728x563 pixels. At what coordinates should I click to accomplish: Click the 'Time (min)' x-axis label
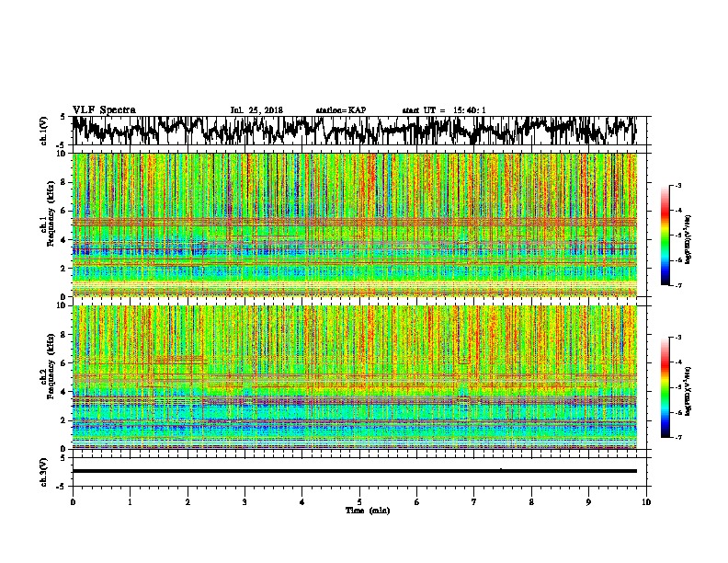[368, 511]
